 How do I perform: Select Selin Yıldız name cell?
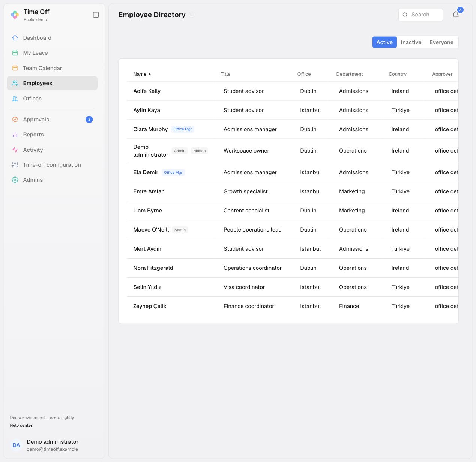point(147,287)
